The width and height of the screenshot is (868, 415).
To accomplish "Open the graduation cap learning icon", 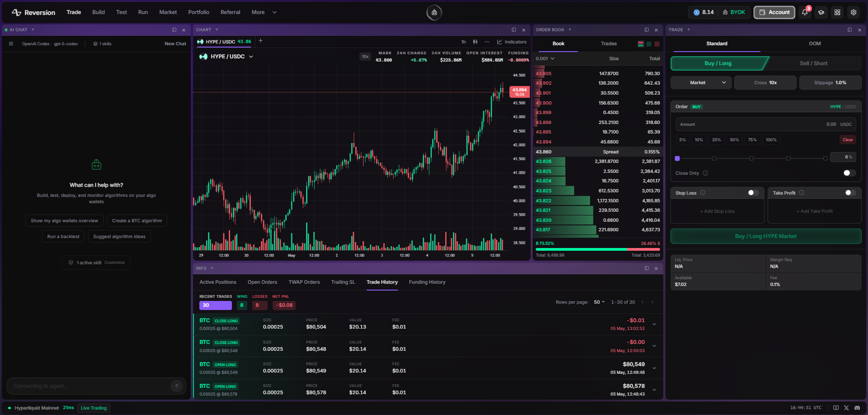I will click(x=821, y=13).
